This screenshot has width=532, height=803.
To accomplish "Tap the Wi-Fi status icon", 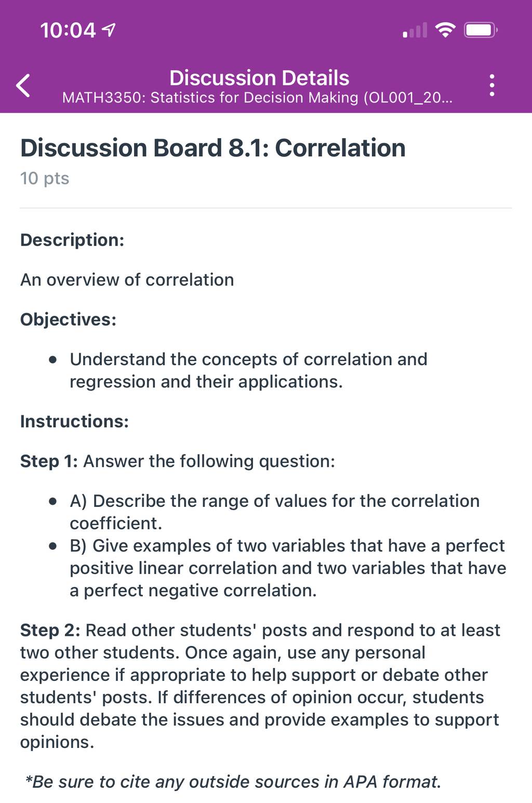I will click(x=445, y=30).
